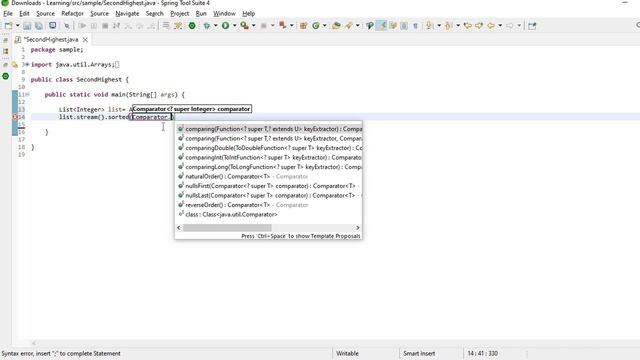The width and height of the screenshot is (640, 360).
Task: Click the Next Annotation icon
Action: (429, 26)
